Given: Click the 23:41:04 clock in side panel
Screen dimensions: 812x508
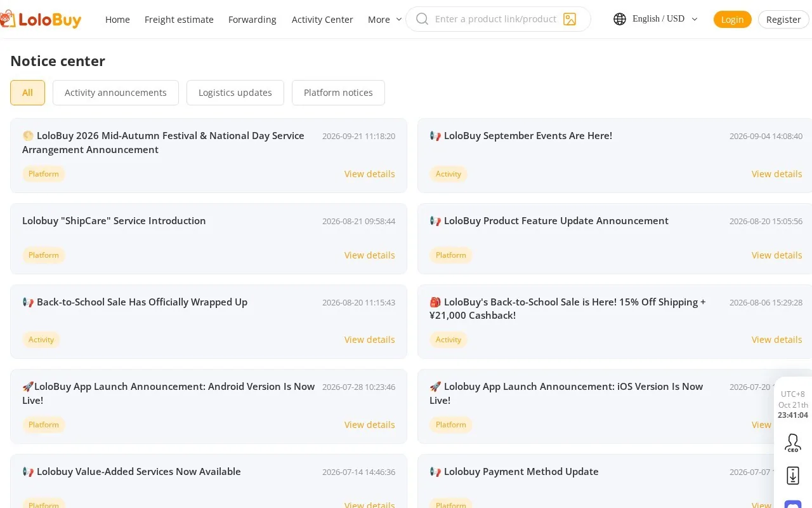Looking at the screenshot, I should pyautogui.click(x=793, y=415).
